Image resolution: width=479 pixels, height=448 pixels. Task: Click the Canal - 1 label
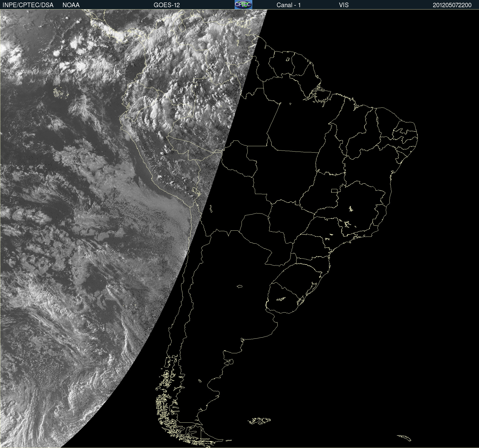pyautogui.click(x=289, y=5)
